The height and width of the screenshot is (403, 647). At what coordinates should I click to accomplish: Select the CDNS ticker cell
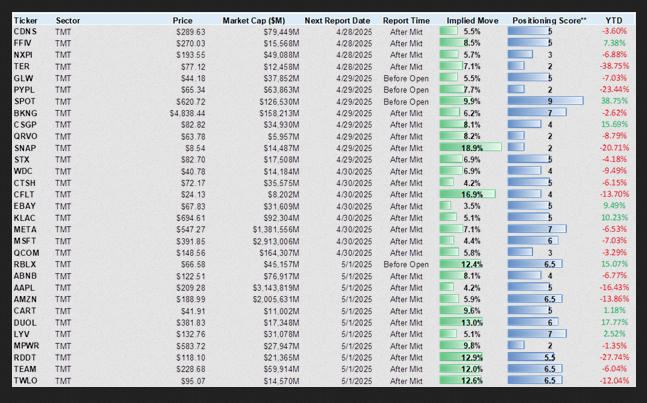click(x=25, y=31)
